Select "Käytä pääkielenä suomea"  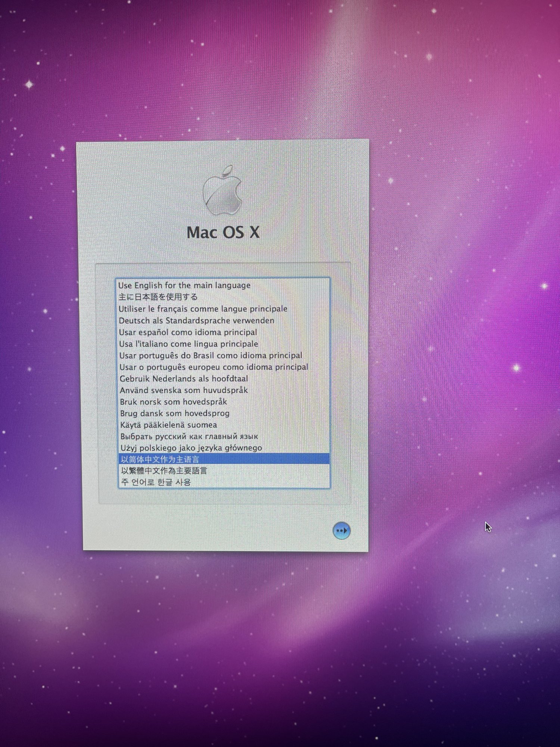point(224,425)
